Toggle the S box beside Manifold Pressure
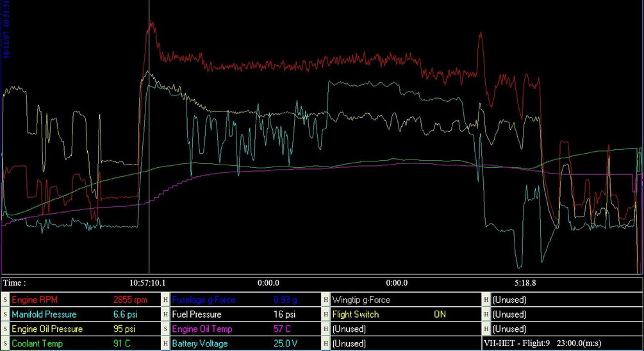Screen dimensions: 644x351 pos(5,314)
